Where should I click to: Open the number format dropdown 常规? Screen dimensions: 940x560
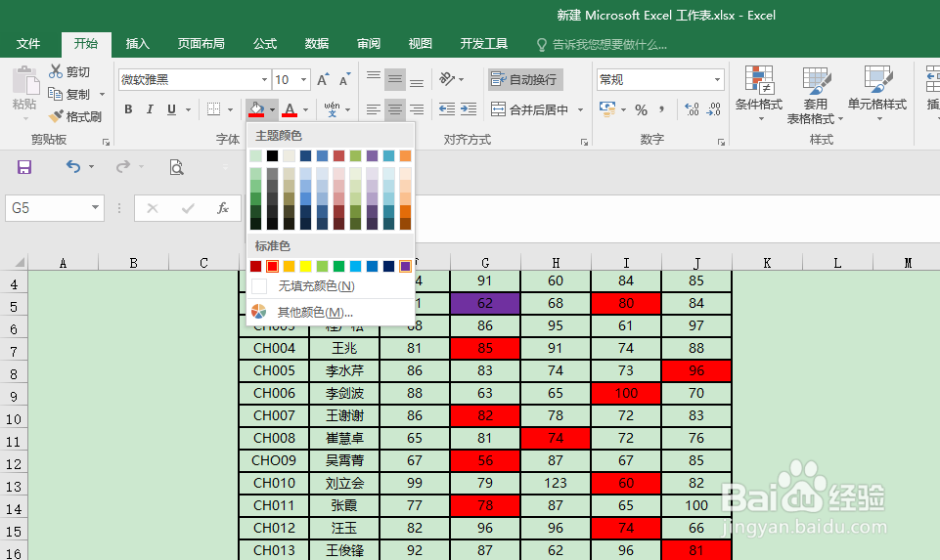coord(717,80)
